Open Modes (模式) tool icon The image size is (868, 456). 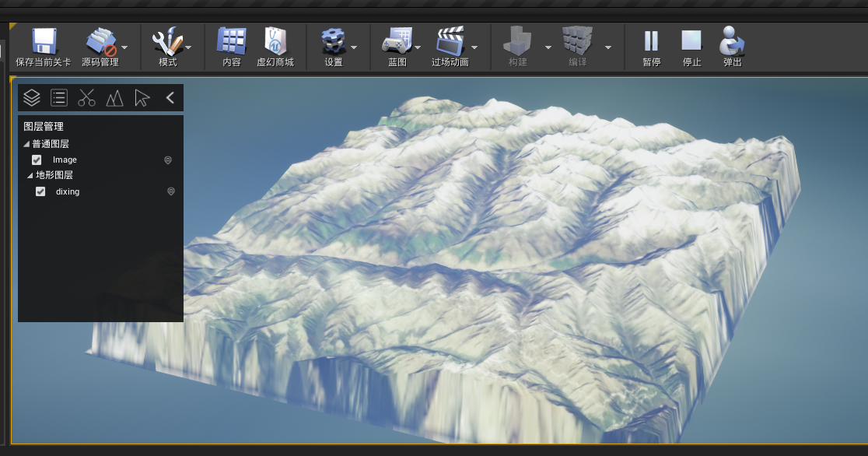click(167, 41)
